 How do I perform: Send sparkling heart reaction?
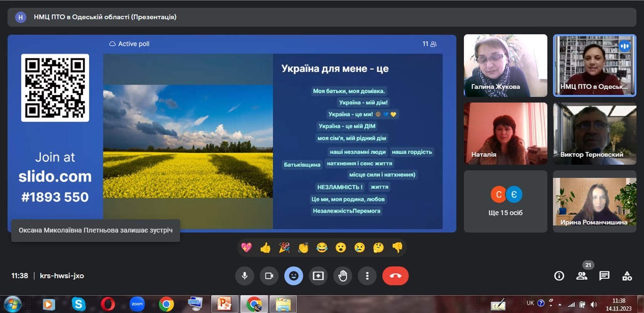coord(247,247)
